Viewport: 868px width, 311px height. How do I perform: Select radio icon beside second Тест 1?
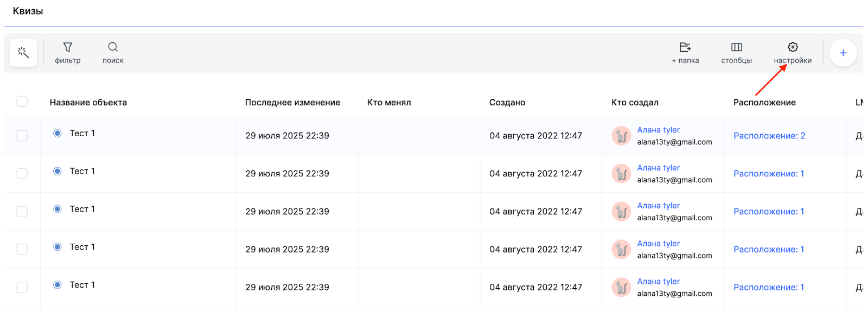pyautogui.click(x=58, y=172)
